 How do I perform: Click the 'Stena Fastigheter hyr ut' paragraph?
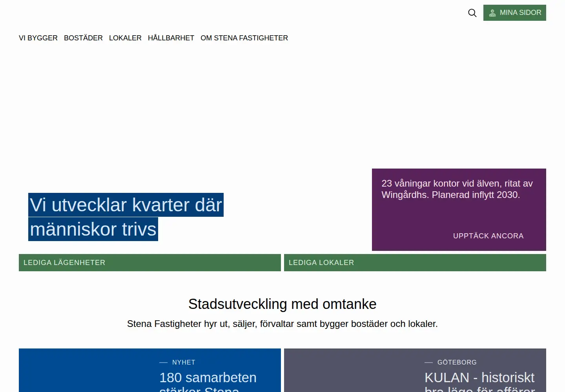point(282,324)
